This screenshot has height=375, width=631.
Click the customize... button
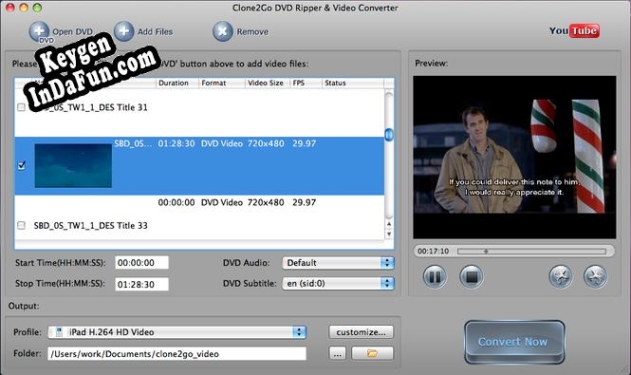point(361,332)
